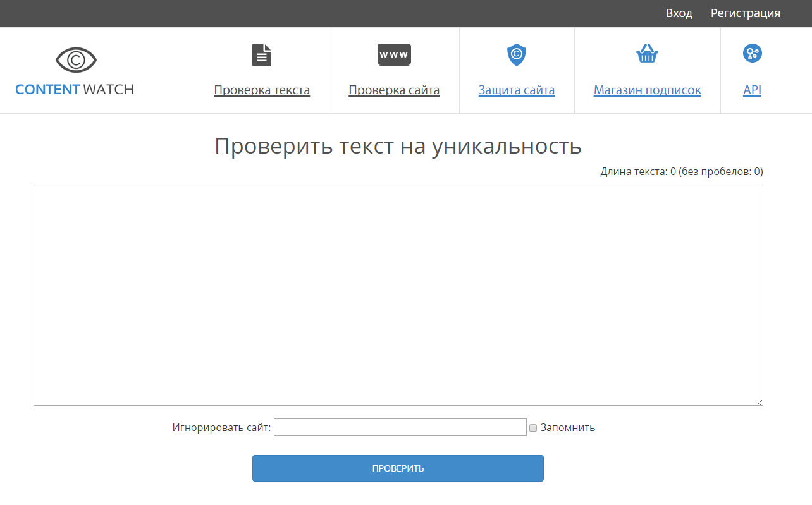Click inside the Игнорировать сайт field
The width and height of the screenshot is (812, 505).
point(400,427)
